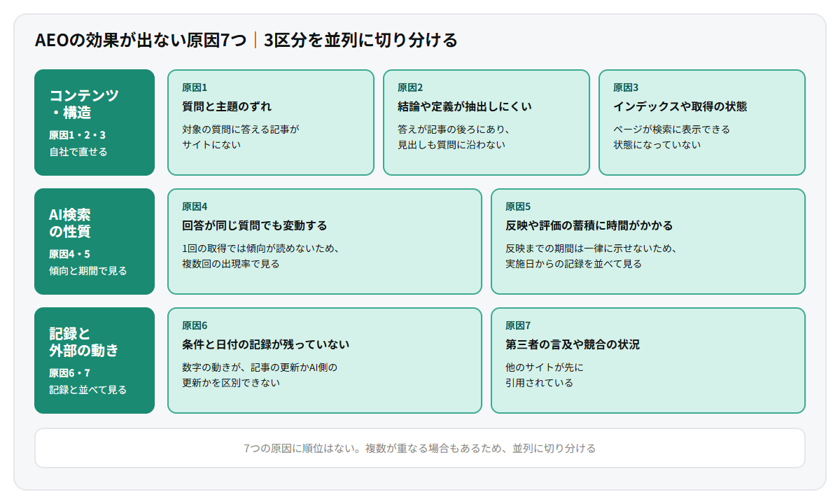
Task: Click the text '複数回の出現率で見る'
Action: 231,263
